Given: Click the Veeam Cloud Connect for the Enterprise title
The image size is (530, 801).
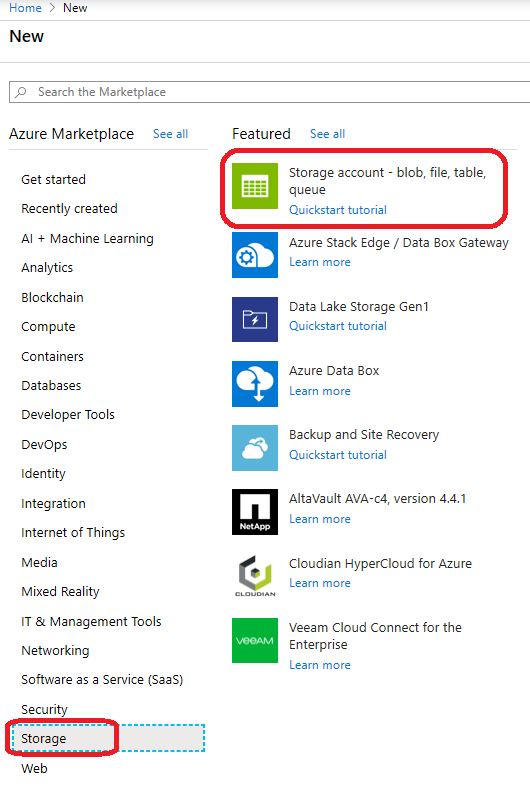Looking at the screenshot, I should point(375,636).
